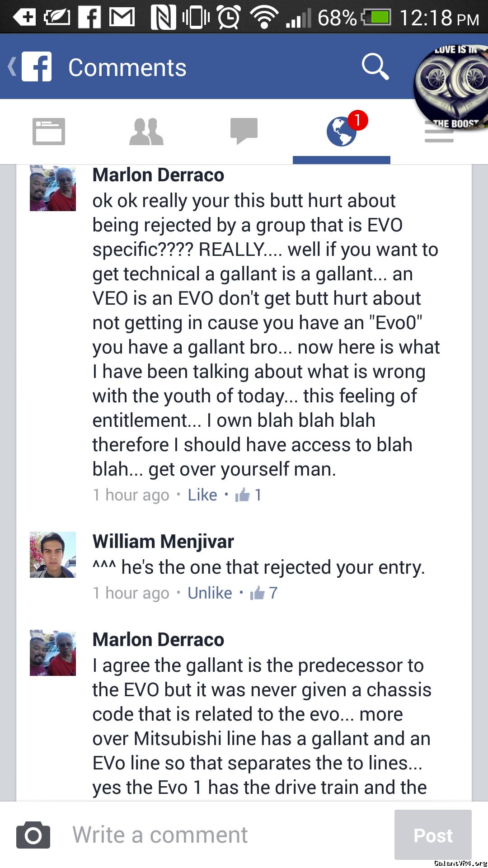Tap the Facebook logo back button
The height and width of the screenshot is (868, 488).
click(30, 67)
